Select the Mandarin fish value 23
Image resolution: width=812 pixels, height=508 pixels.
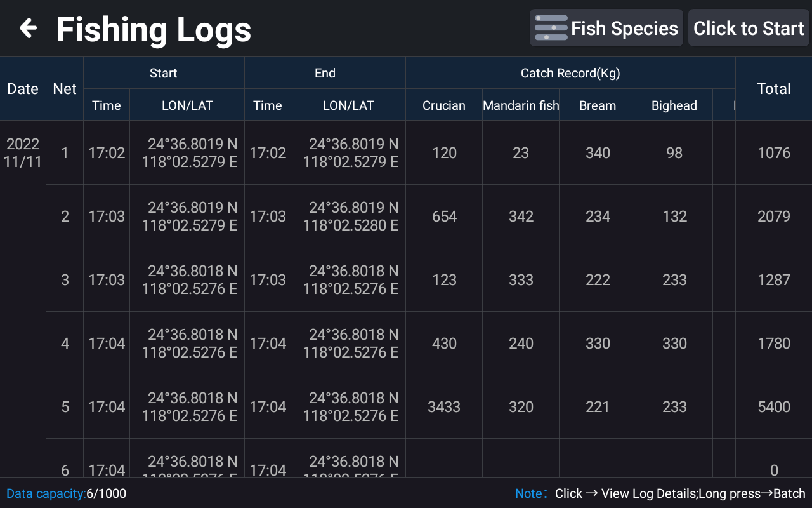coord(521,153)
